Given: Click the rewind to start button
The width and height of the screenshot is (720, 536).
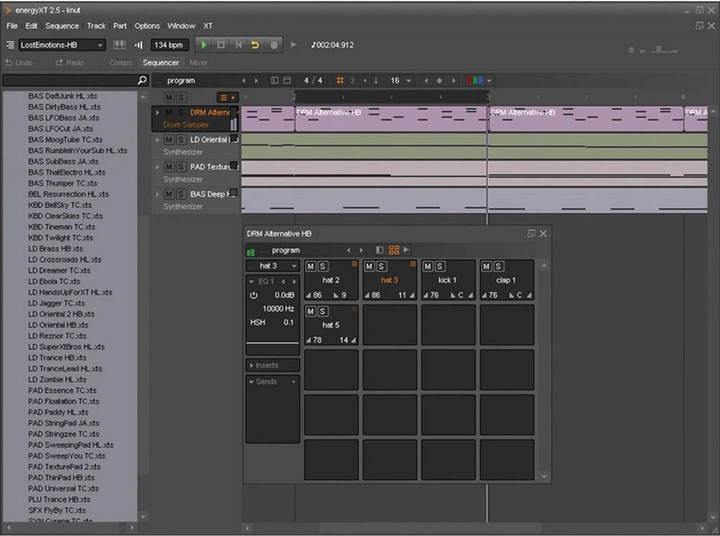Looking at the screenshot, I should tap(238, 45).
